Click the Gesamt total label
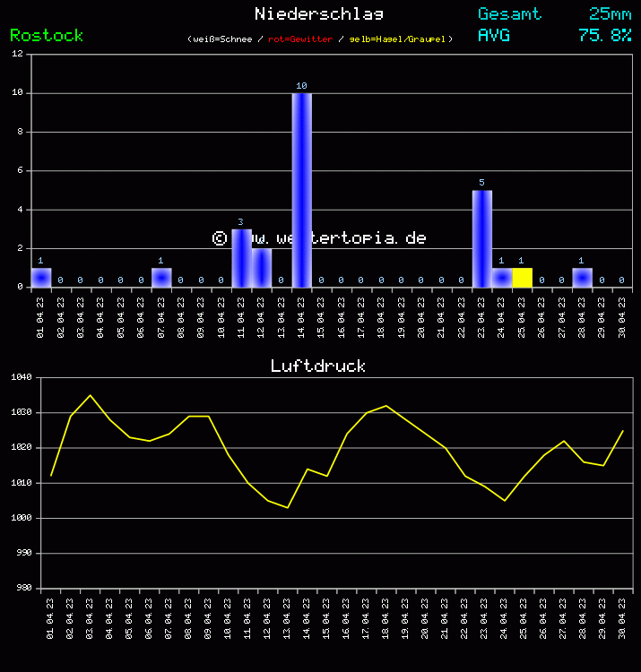The height and width of the screenshot is (672, 641). (x=509, y=13)
